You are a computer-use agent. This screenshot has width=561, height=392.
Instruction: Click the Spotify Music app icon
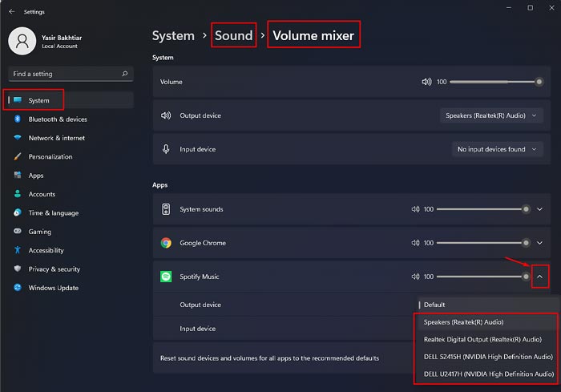tap(166, 277)
